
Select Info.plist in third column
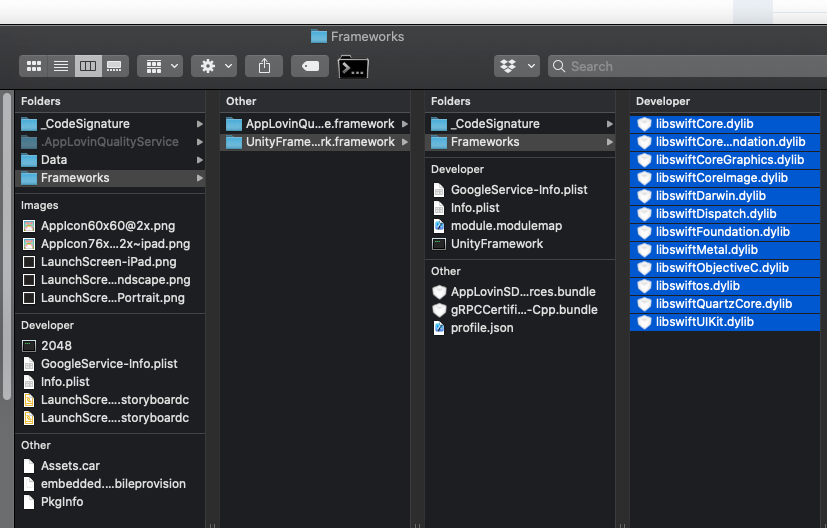click(x=520, y=208)
